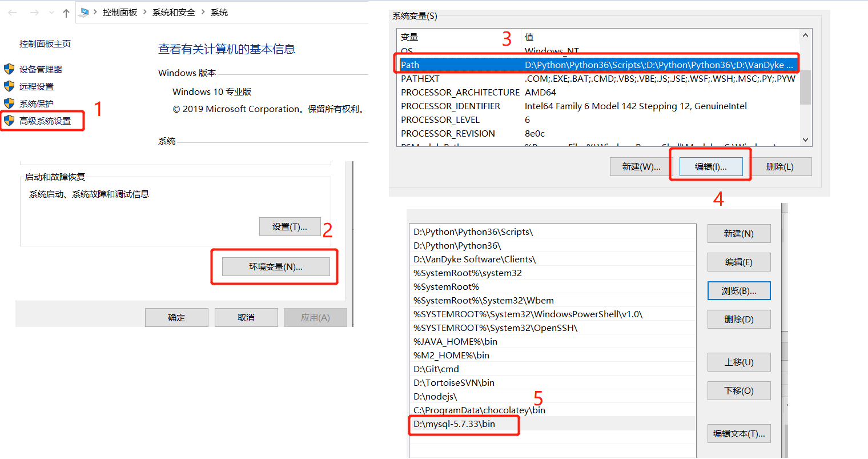
Task: Click shield icon next to 高级系统设置
Action: click(9, 121)
